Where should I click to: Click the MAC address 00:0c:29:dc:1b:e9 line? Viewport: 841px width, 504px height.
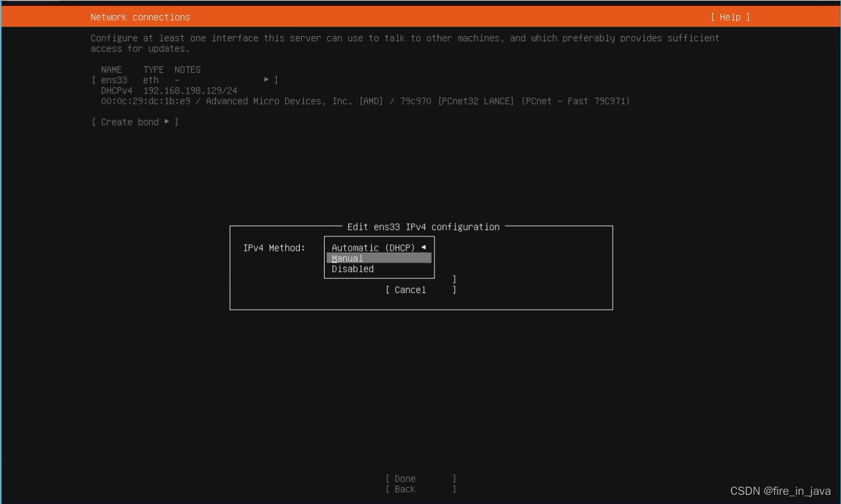coord(365,101)
